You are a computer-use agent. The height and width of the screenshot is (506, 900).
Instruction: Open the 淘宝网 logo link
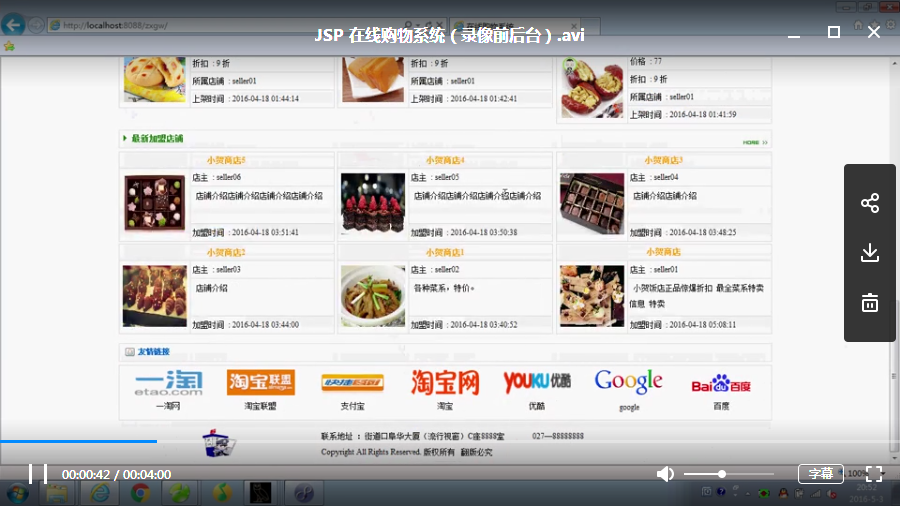[x=445, y=383]
